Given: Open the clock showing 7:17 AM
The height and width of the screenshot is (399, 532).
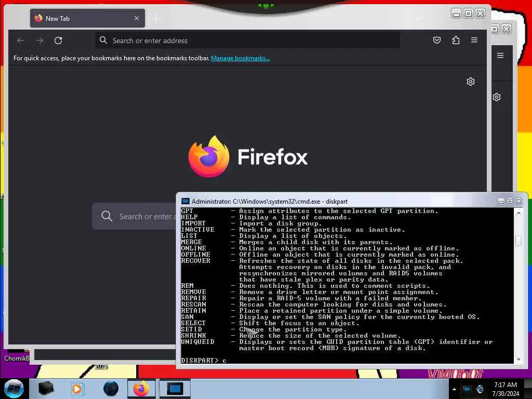Looking at the screenshot, I should (x=506, y=389).
